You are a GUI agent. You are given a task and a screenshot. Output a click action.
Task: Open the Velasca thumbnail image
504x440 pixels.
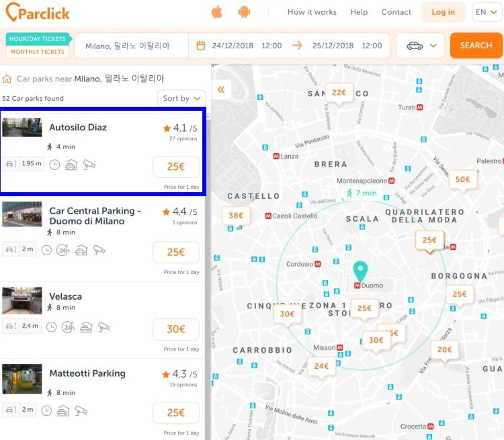(x=22, y=300)
